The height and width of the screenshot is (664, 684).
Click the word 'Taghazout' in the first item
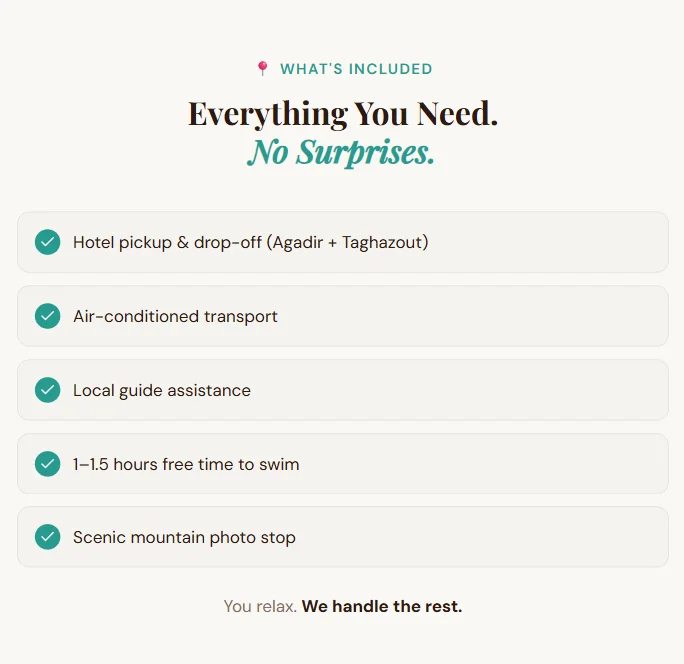click(382, 242)
